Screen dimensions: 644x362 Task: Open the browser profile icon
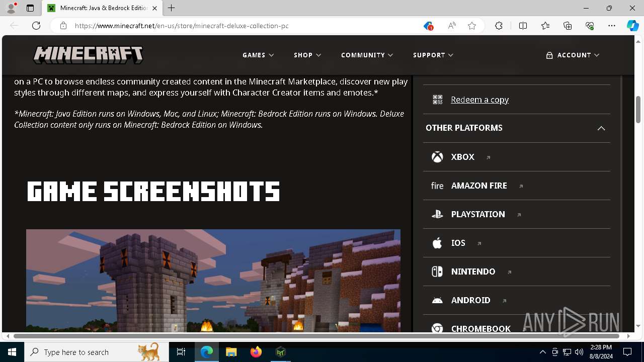[11, 8]
